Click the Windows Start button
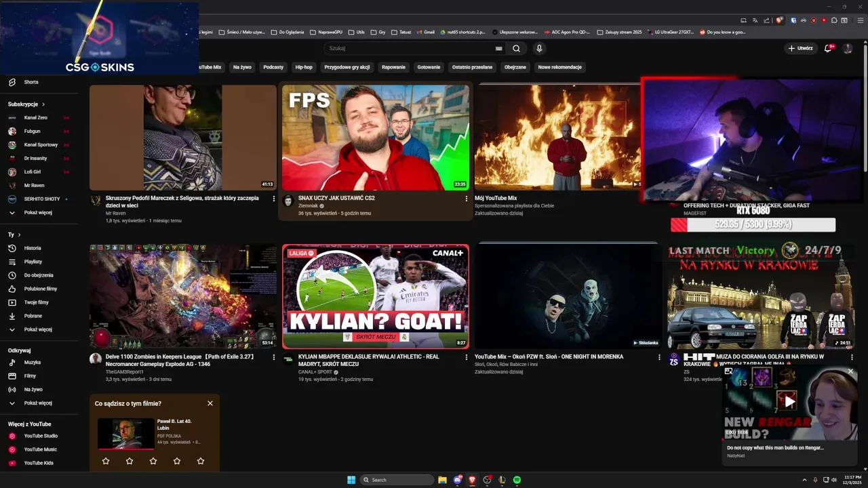Viewport: 868px width, 488px height. [351, 480]
